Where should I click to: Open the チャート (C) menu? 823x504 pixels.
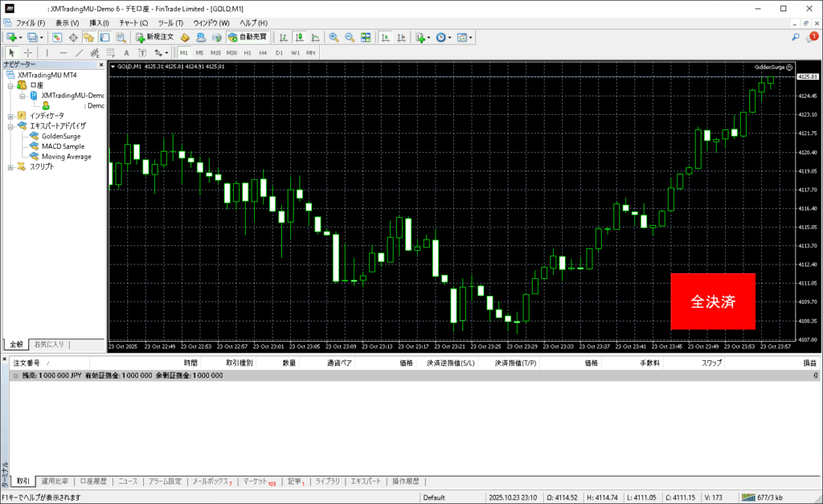coord(133,23)
